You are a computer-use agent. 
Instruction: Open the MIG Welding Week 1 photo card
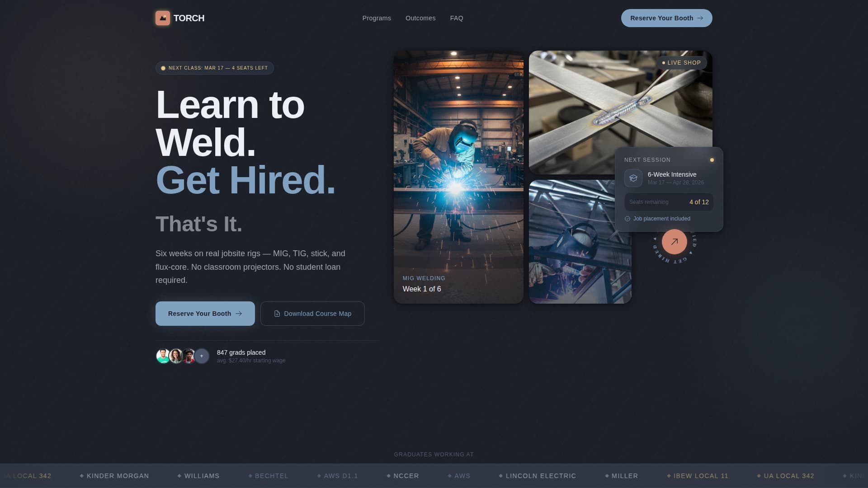[x=458, y=177]
